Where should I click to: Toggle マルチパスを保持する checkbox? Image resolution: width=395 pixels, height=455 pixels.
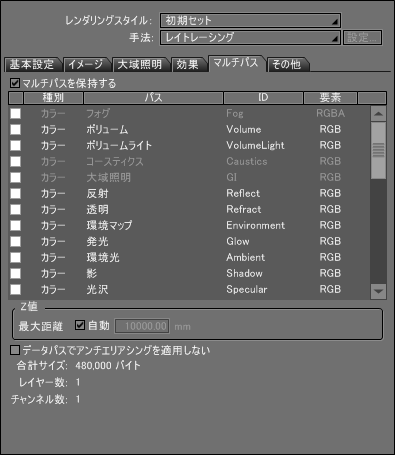click(x=15, y=83)
